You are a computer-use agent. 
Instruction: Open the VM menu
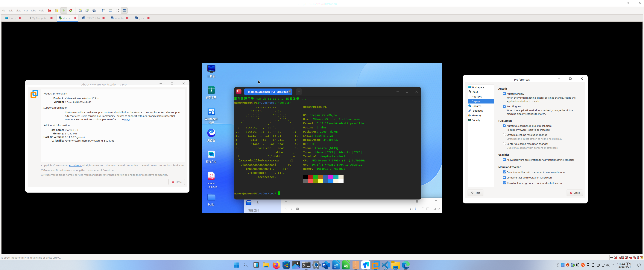[26, 10]
